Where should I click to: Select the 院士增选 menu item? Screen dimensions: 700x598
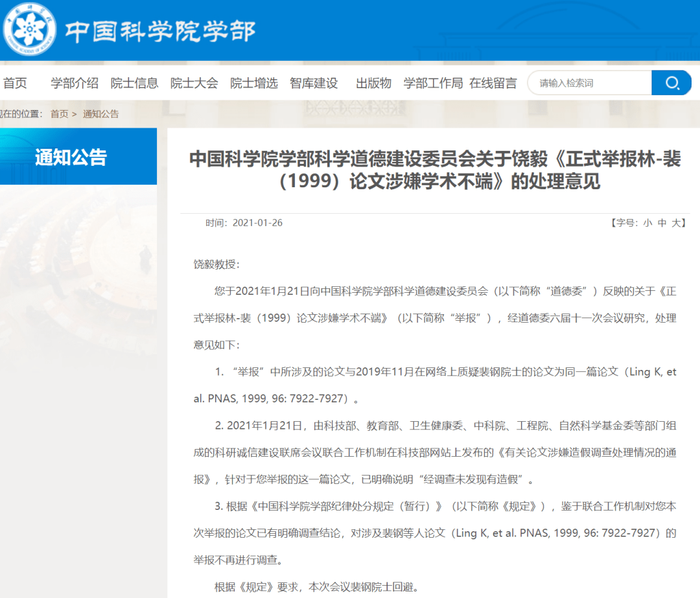(x=254, y=83)
